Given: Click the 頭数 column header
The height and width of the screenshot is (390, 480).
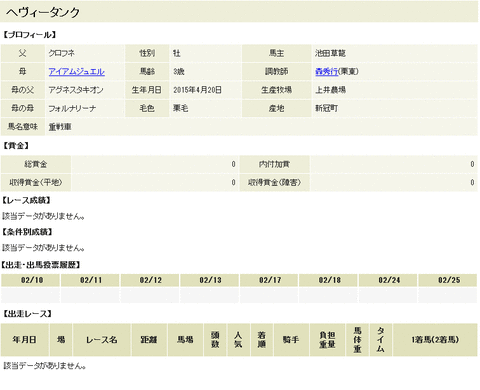Looking at the screenshot, I should [x=215, y=340].
